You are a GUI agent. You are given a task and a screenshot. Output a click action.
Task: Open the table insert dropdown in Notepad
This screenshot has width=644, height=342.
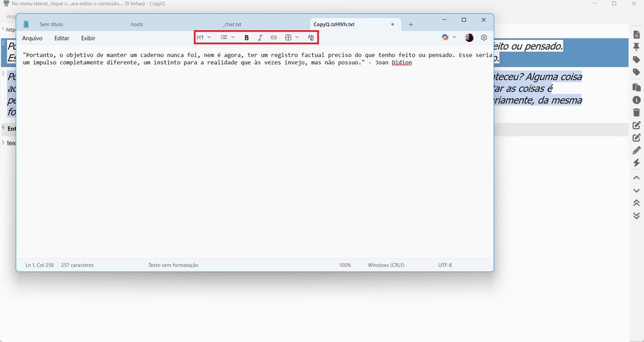(x=292, y=37)
